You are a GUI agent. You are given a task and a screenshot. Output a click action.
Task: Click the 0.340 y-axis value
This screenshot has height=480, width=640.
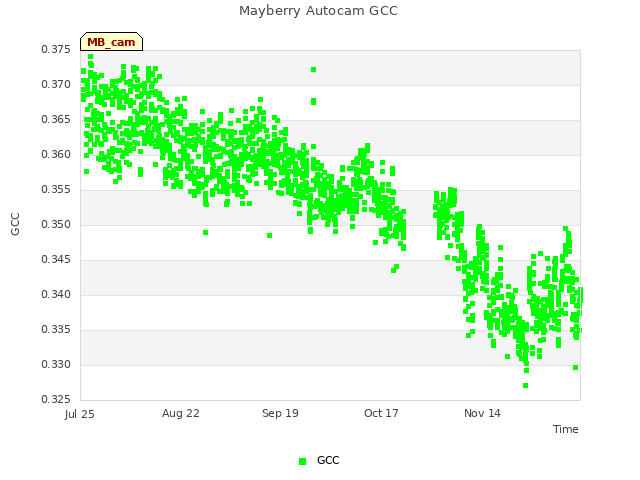coord(56,295)
